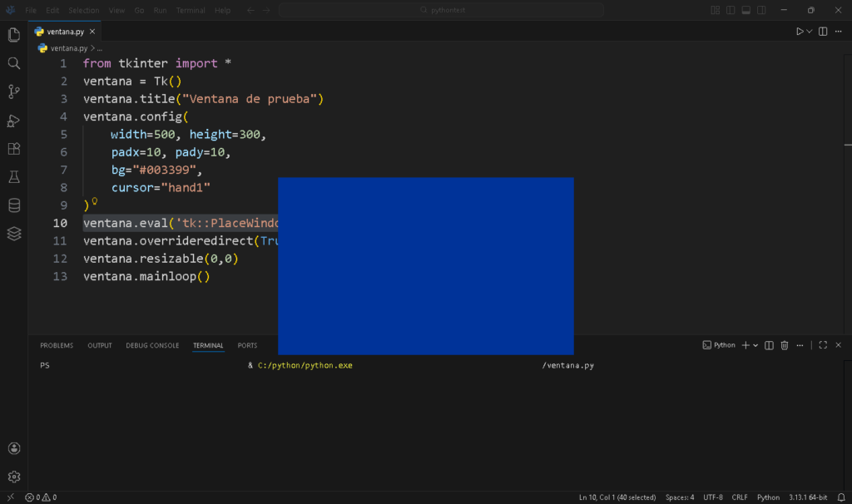Open Customize Layout in title bar
The height and width of the screenshot is (504, 852).
715,10
